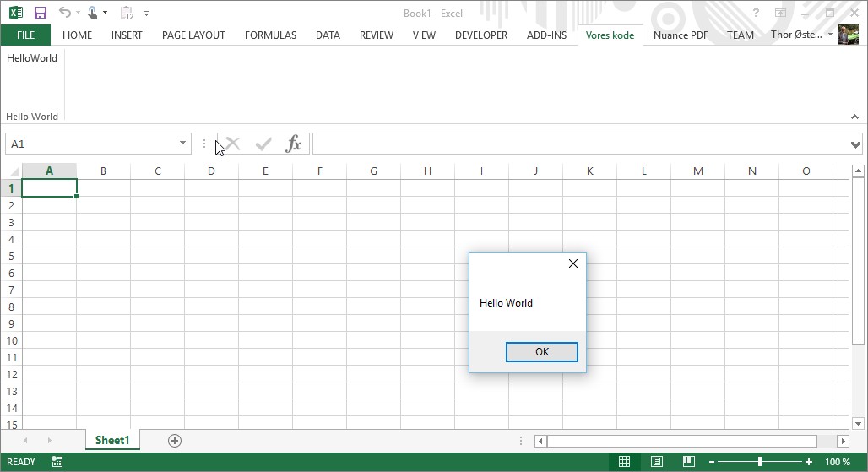The width and height of the screenshot is (868, 472).
Task: Close the Hello World message box
Action: click(573, 263)
